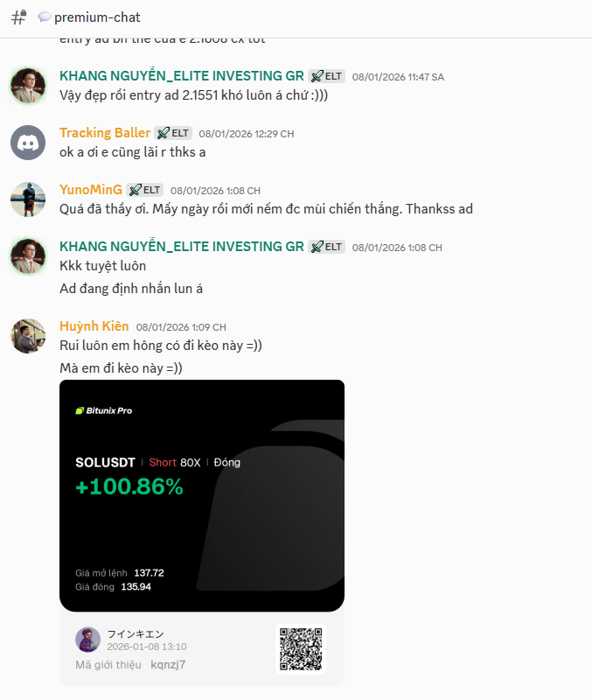Open the premium-chat channel title
The width and height of the screenshot is (592, 700).
97,17
